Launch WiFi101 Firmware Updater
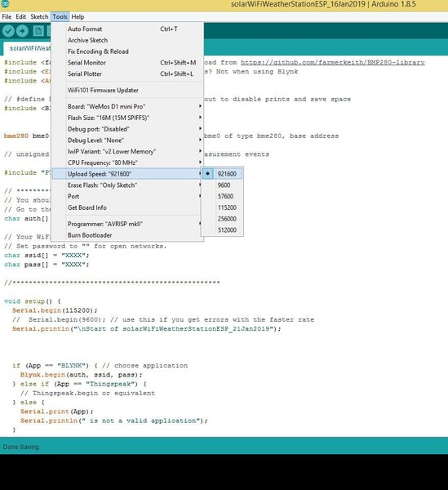The width and height of the screenshot is (448, 490). tap(127, 91)
